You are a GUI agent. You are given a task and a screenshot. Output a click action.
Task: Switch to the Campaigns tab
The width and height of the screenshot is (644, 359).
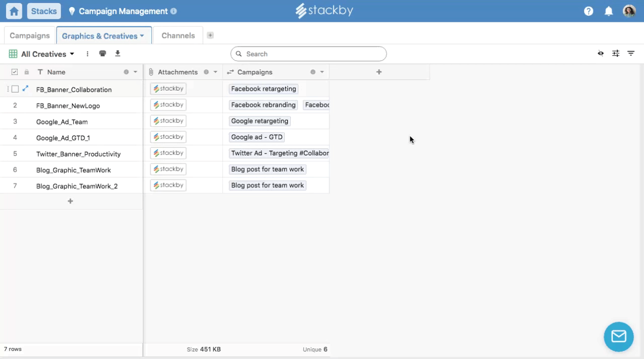30,35
